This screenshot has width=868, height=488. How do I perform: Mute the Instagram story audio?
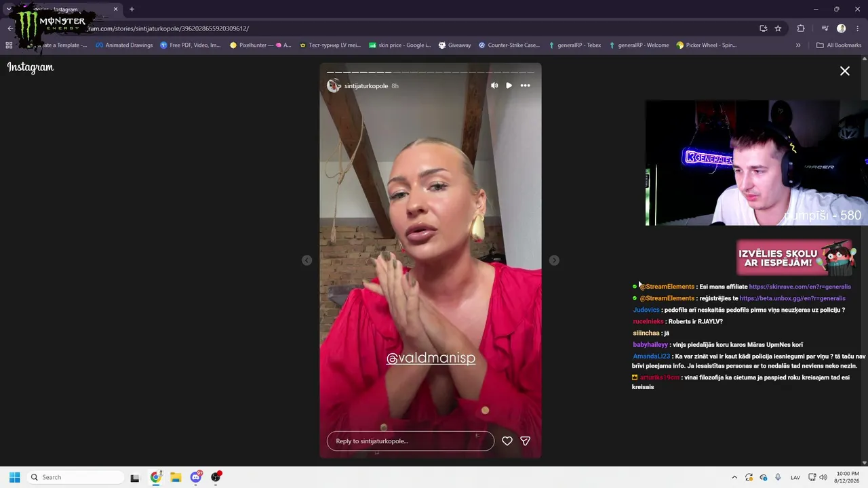(x=494, y=85)
